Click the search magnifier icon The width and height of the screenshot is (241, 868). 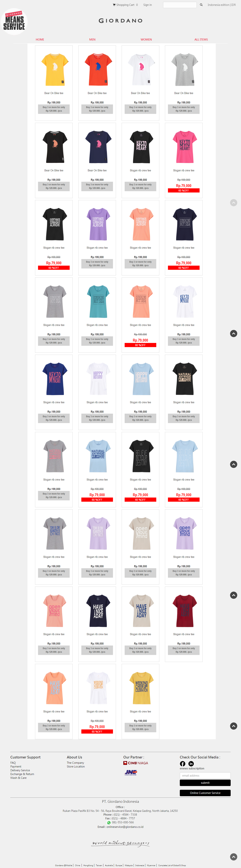coord(201,5)
